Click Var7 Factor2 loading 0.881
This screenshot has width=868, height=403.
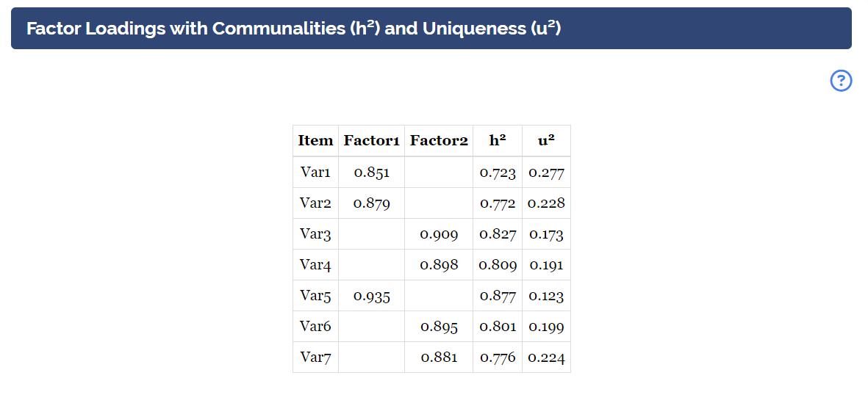click(439, 357)
